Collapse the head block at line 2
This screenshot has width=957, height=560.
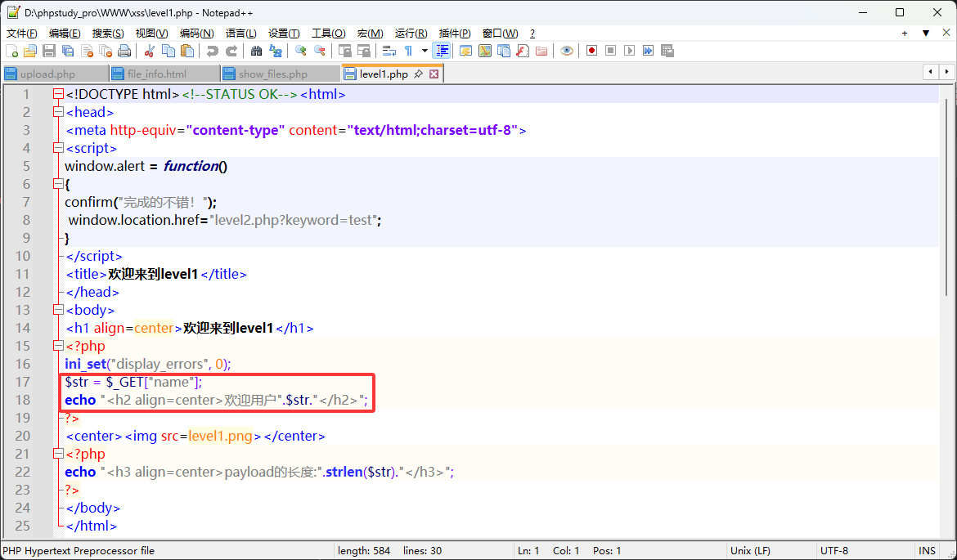(x=58, y=112)
